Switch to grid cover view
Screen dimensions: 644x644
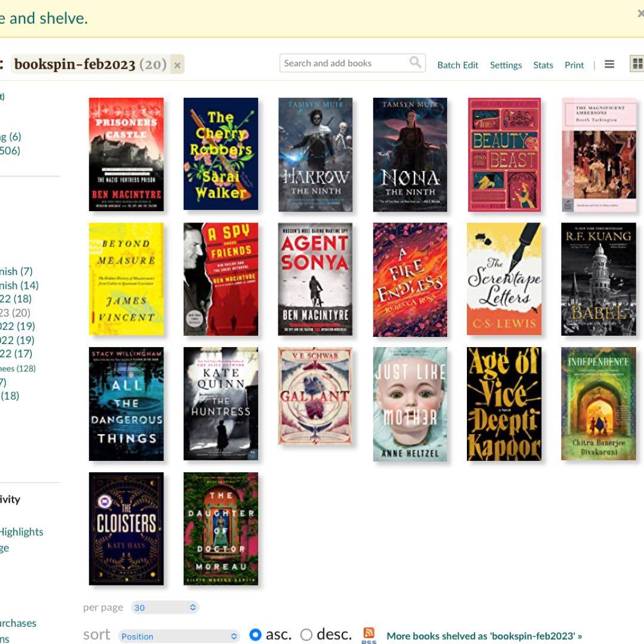(637, 64)
